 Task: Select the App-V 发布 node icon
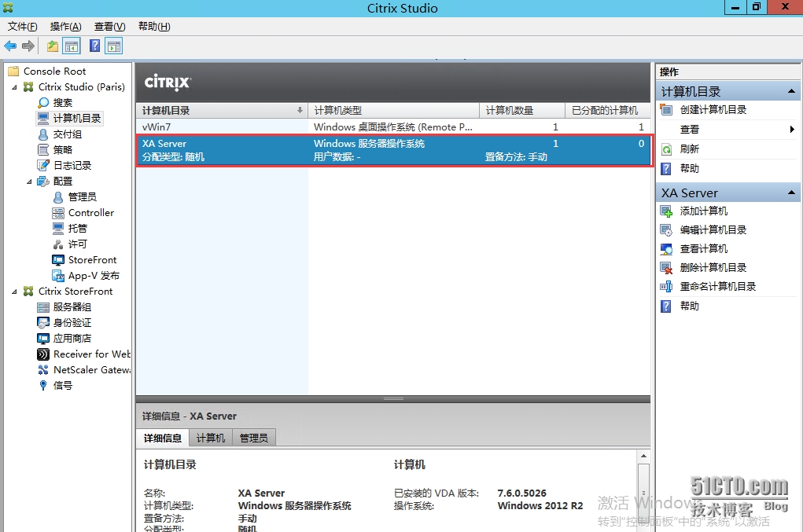coord(58,276)
